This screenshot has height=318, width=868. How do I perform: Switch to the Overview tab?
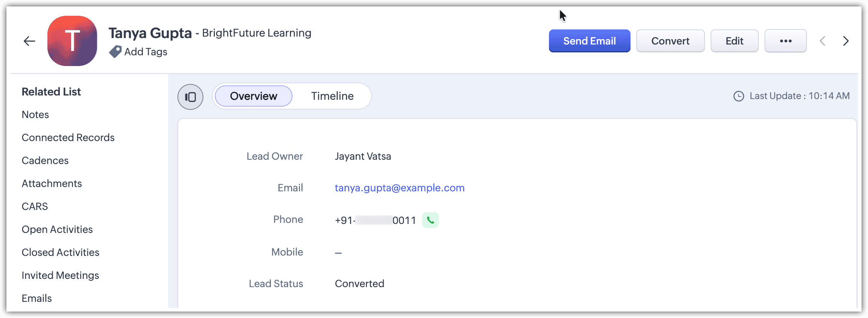tap(254, 96)
